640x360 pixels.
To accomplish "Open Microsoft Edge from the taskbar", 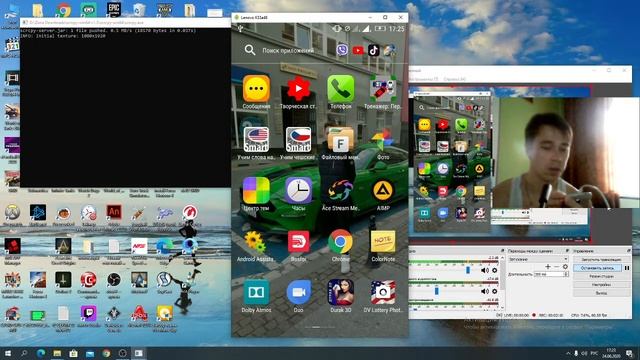I will 41,353.
